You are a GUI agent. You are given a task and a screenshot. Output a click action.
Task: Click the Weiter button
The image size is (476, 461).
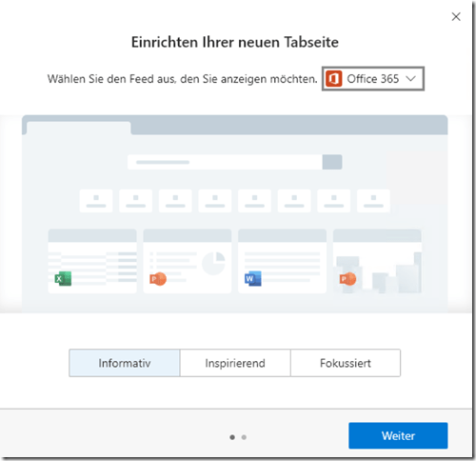point(398,435)
